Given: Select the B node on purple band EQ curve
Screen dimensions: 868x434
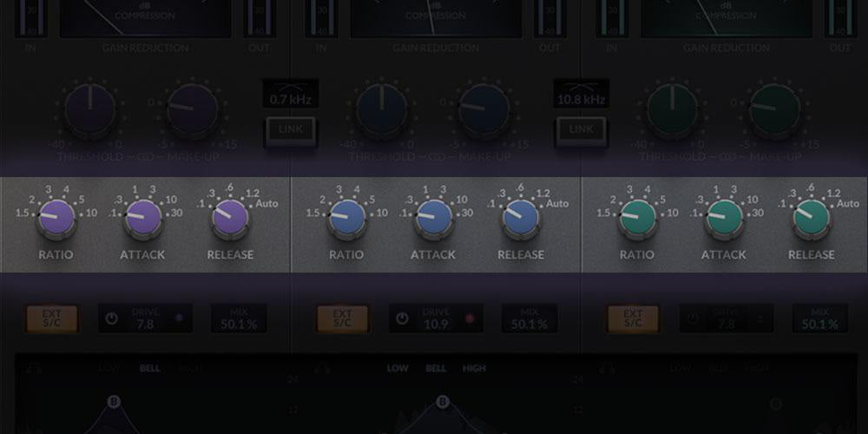Looking at the screenshot, I should [x=115, y=401].
